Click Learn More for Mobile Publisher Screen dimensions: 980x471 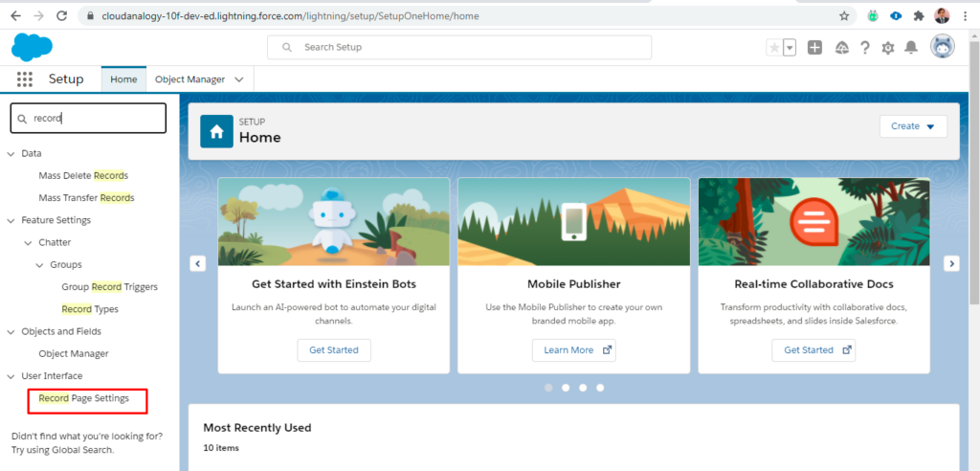(574, 350)
